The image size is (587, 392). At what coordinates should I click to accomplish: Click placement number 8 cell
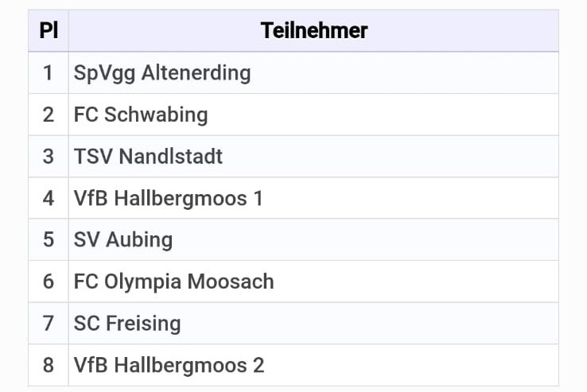[49, 366]
